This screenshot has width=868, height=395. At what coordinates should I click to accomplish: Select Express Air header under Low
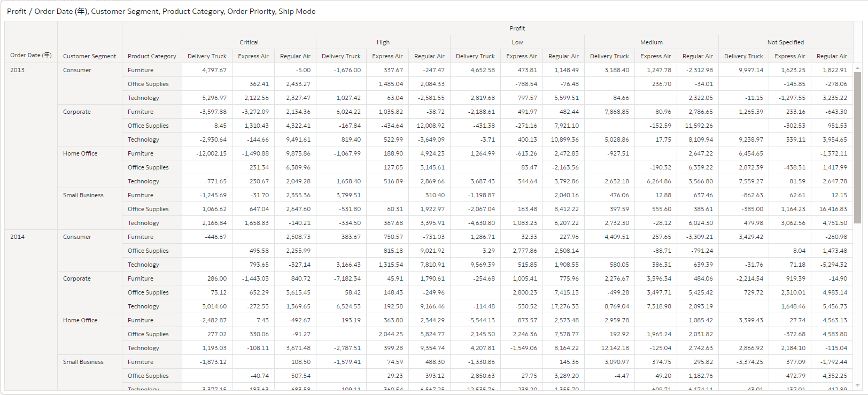(x=522, y=56)
